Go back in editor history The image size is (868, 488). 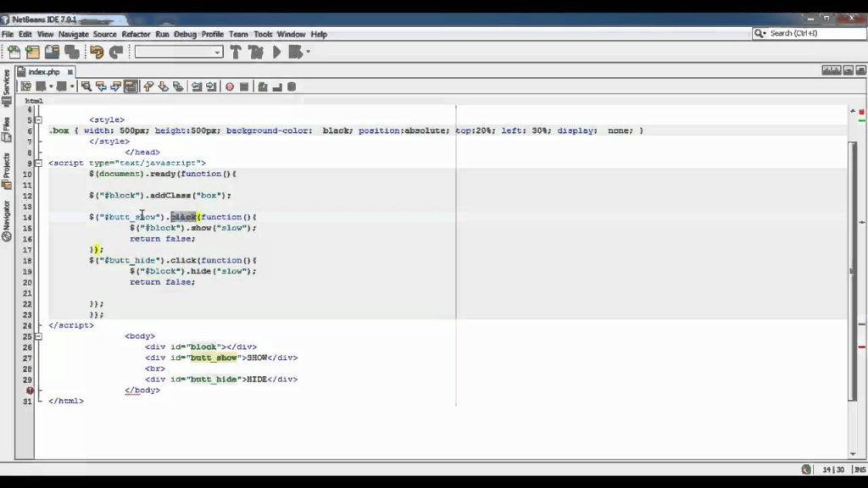[41, 86]
